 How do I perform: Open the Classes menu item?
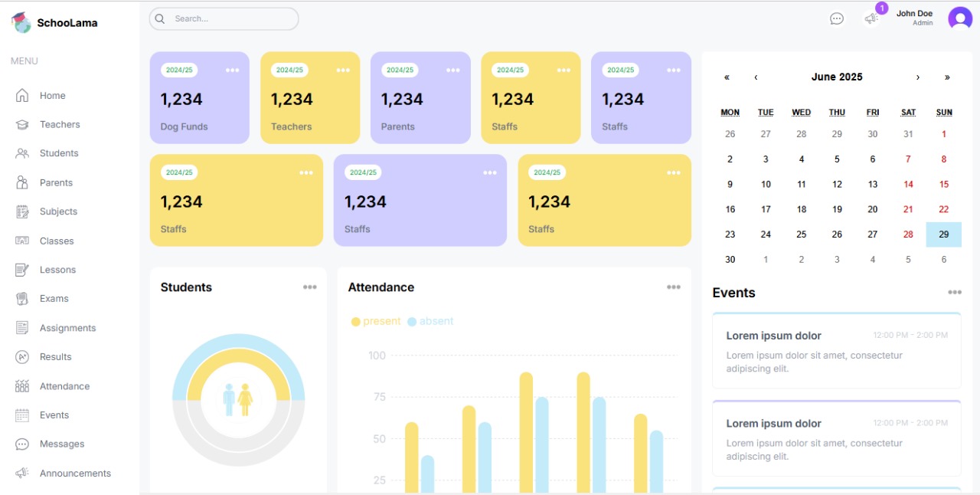point(57,241)
